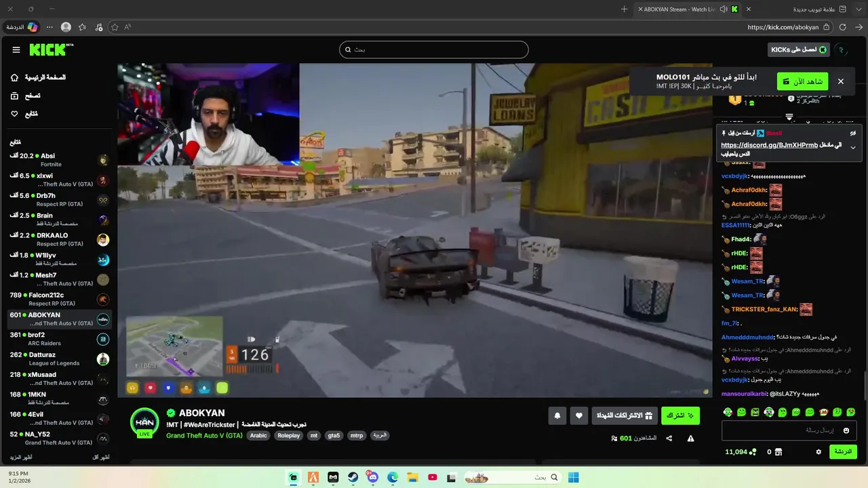Open the new tab plus button
This screenshot has height=488, width=868.
coord(624,9)
